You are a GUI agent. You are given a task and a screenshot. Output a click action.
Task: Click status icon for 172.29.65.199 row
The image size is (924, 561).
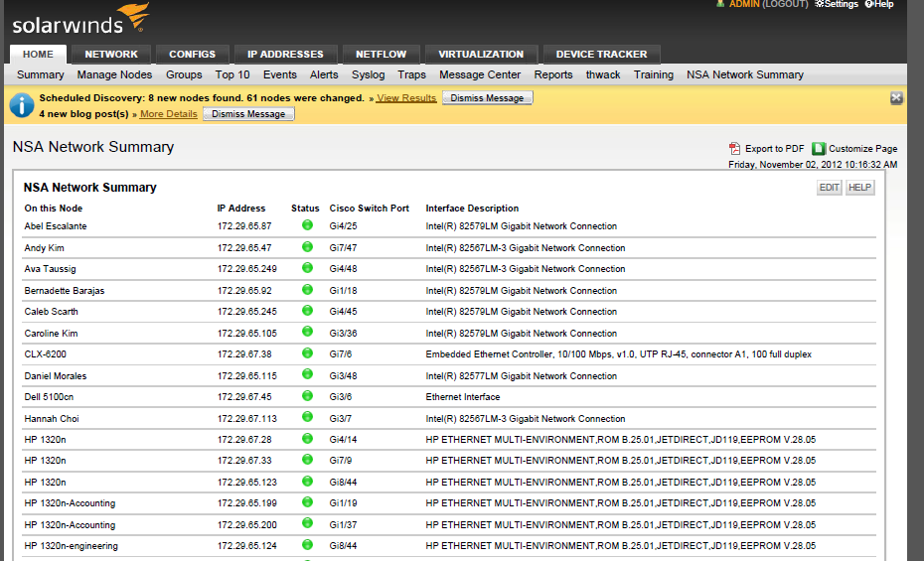tap(307, 502)
